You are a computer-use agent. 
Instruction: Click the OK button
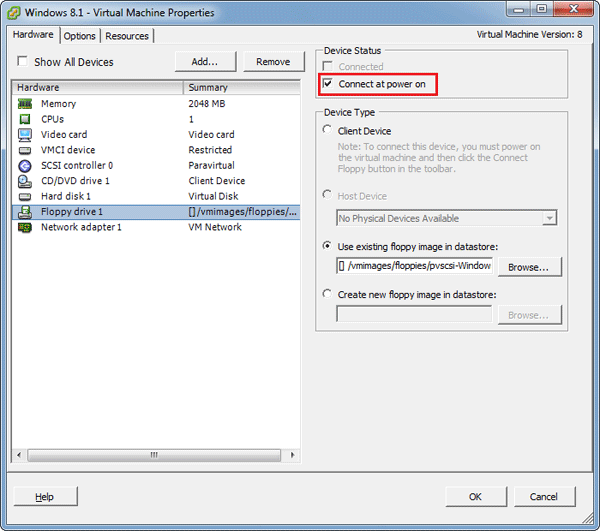click(x=476, y=497)
